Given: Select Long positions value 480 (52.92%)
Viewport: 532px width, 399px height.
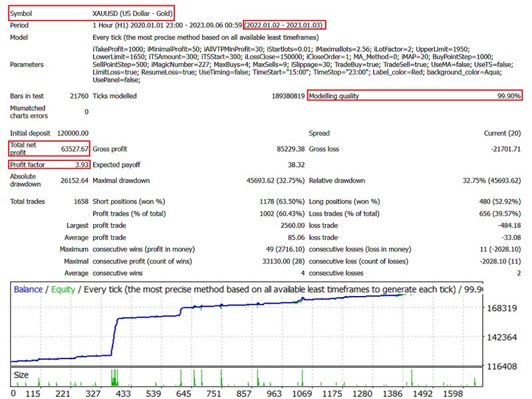Looking at the screenshot, I should (x=500, y=201).
